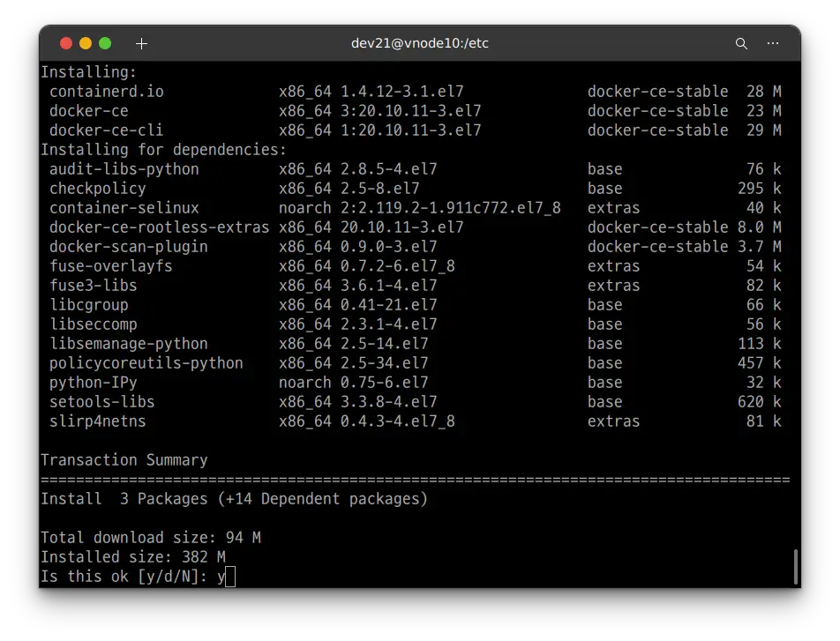Click version 2:2.119.2-1.911c772.el7_8
Viewport: 840px width, 641px height.
coord(451,208)
